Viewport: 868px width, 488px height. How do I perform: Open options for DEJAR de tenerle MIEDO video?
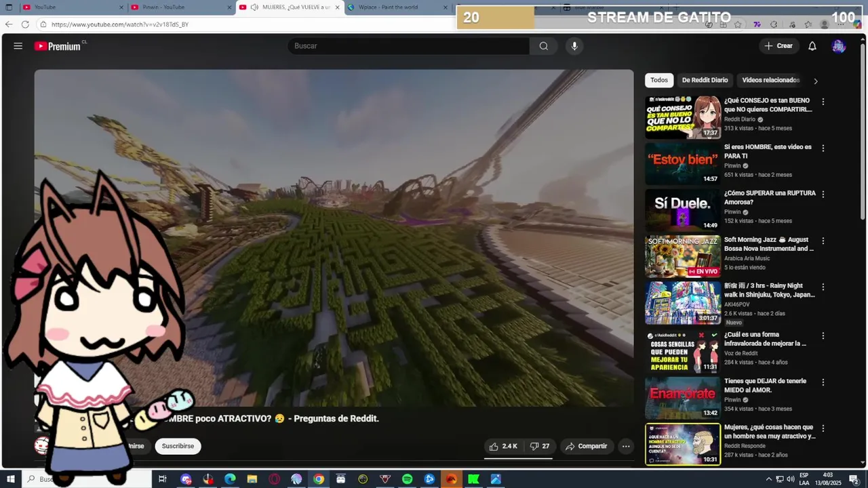pos(823,382)
